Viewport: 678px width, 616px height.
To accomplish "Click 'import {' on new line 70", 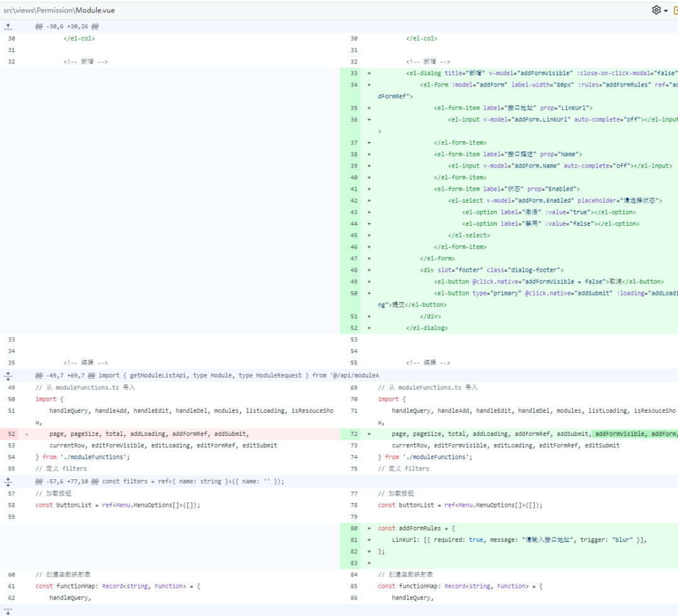I will tap(392, 399).
